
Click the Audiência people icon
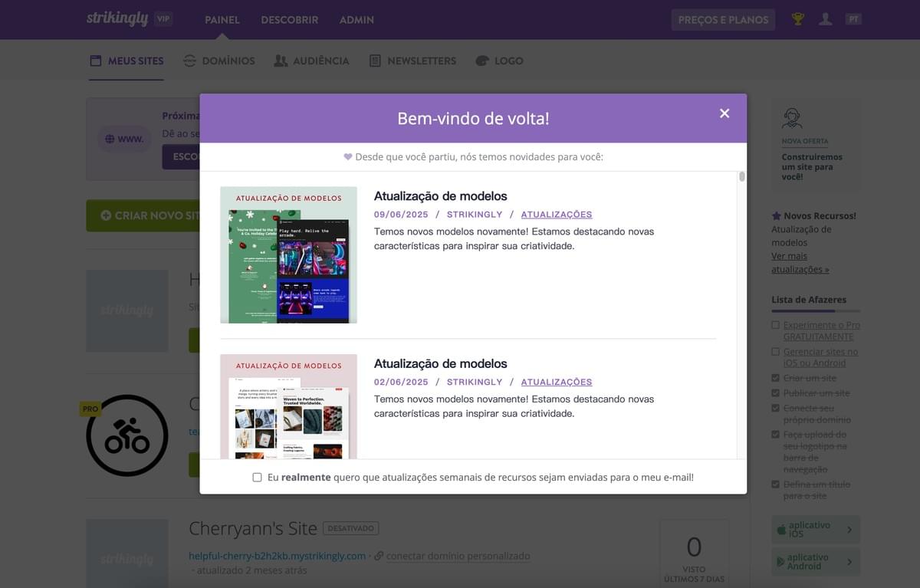pyautogui.click(x=281, y=61)
